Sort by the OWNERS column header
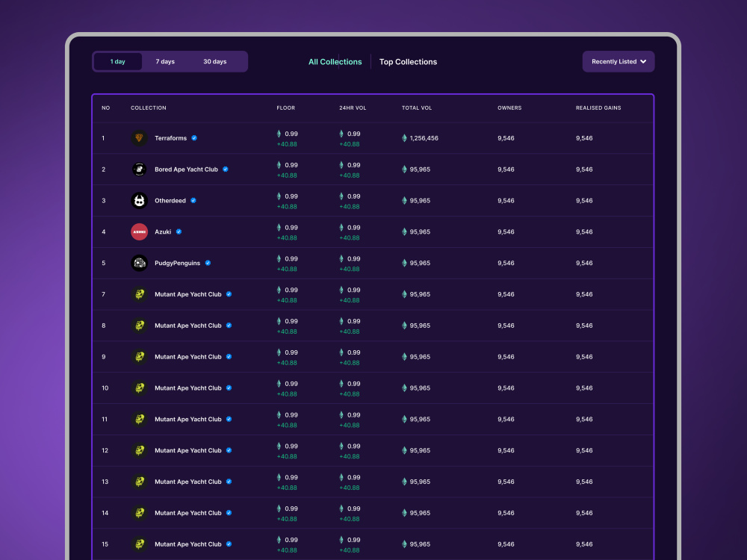Viewport: 747px width, 560px height. point(509,108)
